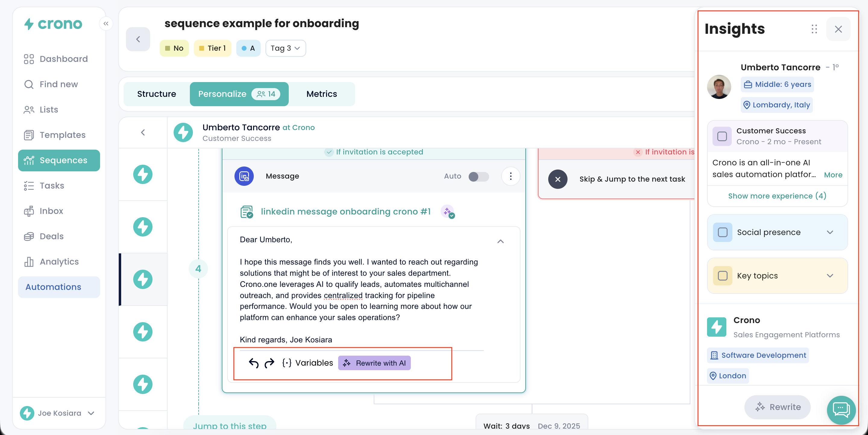Click Umberto Tancorre's profile photo
868x435 pixels.
coord(719,87)
